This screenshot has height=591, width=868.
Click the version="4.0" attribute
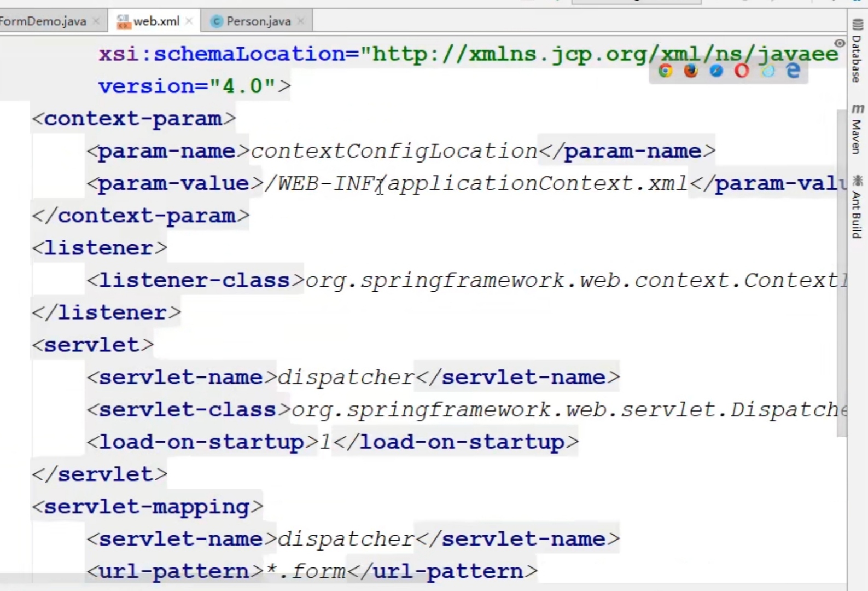click(x=188, y=86)
